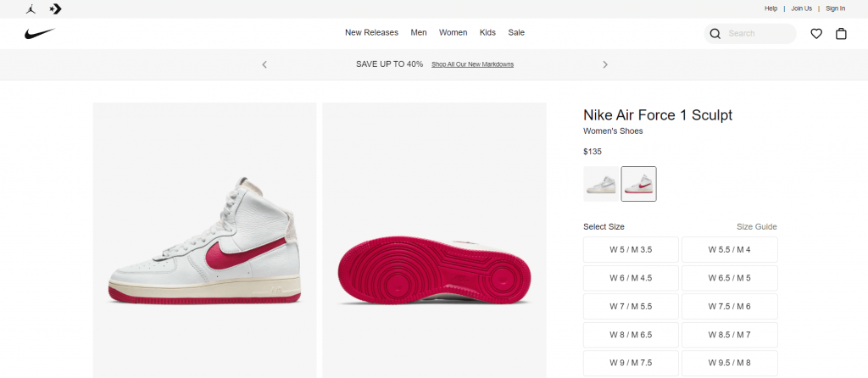Screen dimensions: 868x378
Task: Click the Converse star logo icon
Action: [x=55, y=8]
